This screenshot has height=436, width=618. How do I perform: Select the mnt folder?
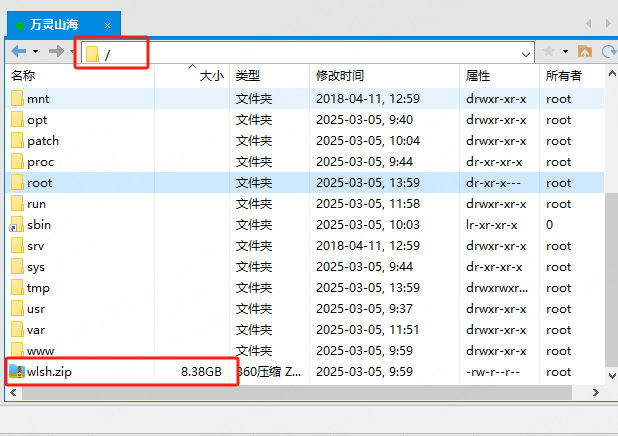click(x=305, y=99)
